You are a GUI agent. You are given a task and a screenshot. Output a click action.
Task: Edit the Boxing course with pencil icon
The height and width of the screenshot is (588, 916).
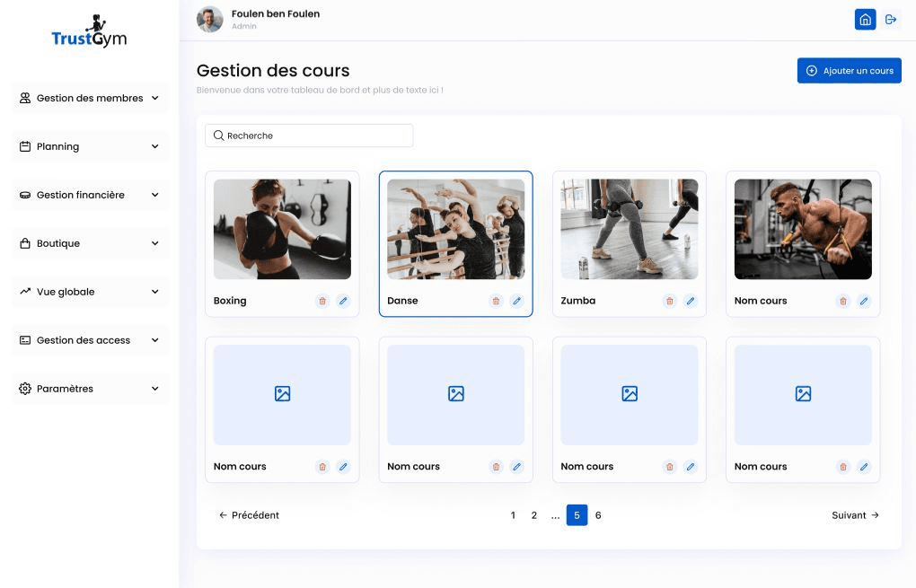pos(343,301)
